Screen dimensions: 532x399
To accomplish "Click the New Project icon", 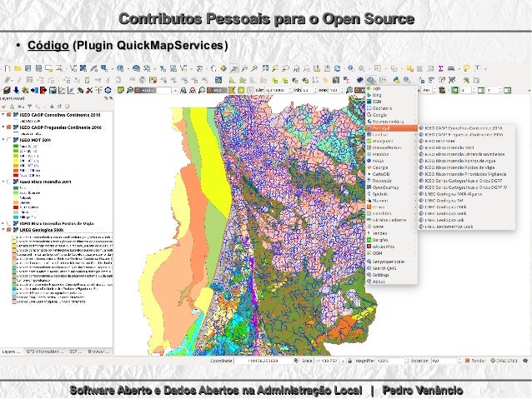I will pos(8,68).
